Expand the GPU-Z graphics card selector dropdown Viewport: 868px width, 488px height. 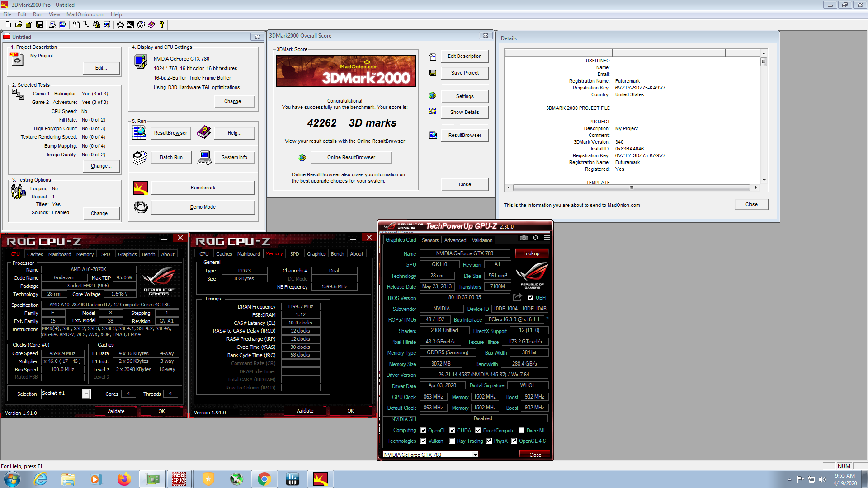click(475, 455)
